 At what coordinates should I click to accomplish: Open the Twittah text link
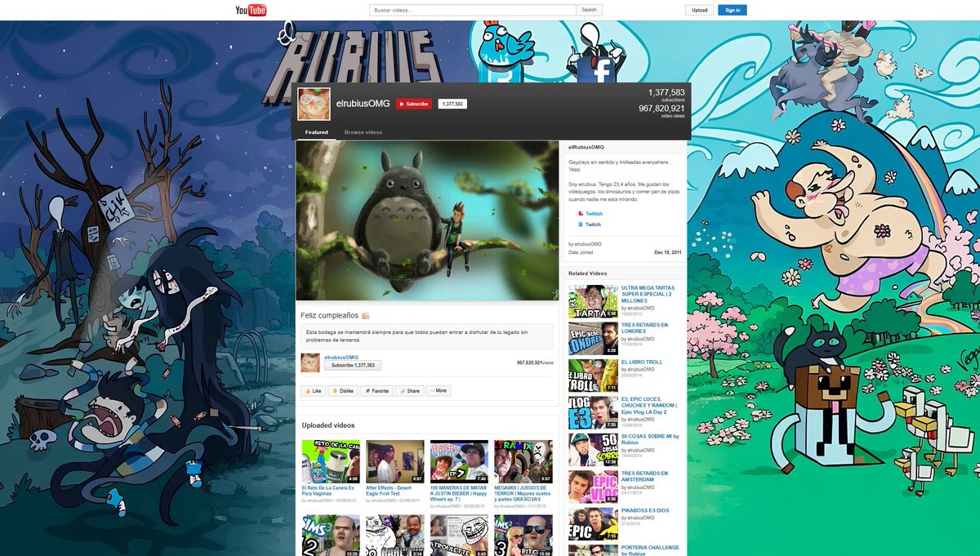coord(594,214)
